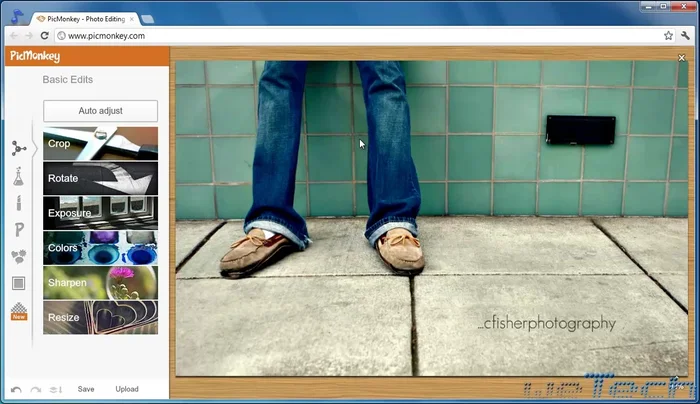Open the Sharpen edit panel
The height and width of the screenshot is (404, 700).
pyautogui.click(x=100, y=282)
